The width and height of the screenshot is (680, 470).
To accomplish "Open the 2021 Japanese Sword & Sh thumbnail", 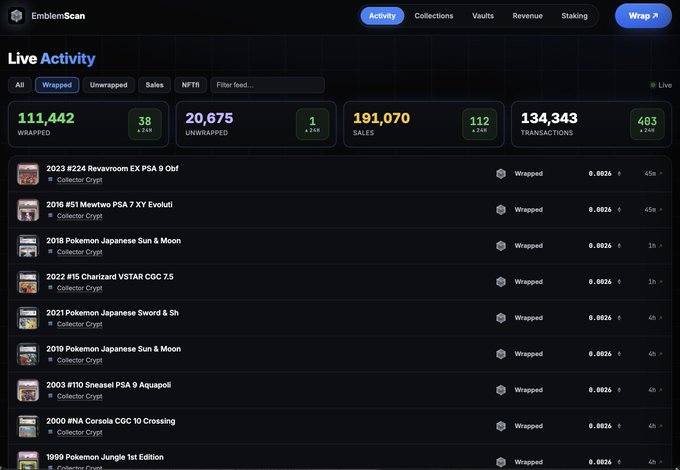I will click(x=28, y=318).
